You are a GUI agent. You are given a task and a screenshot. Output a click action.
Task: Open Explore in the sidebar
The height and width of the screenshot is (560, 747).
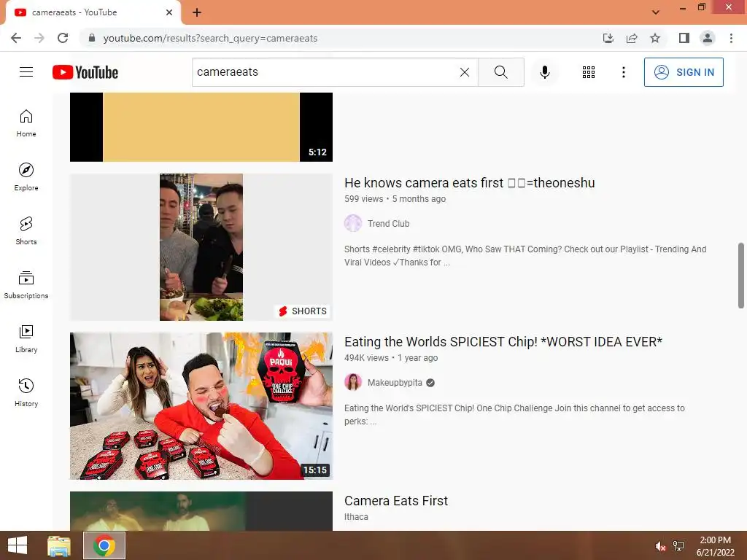26,177
